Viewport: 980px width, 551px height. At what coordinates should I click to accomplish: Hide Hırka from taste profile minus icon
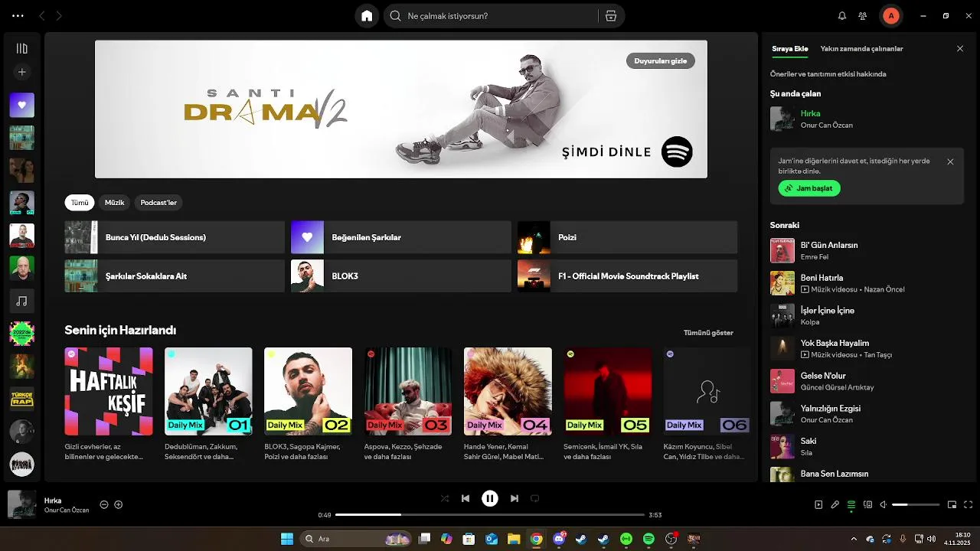pyautogui.click(x=104, y=504)
